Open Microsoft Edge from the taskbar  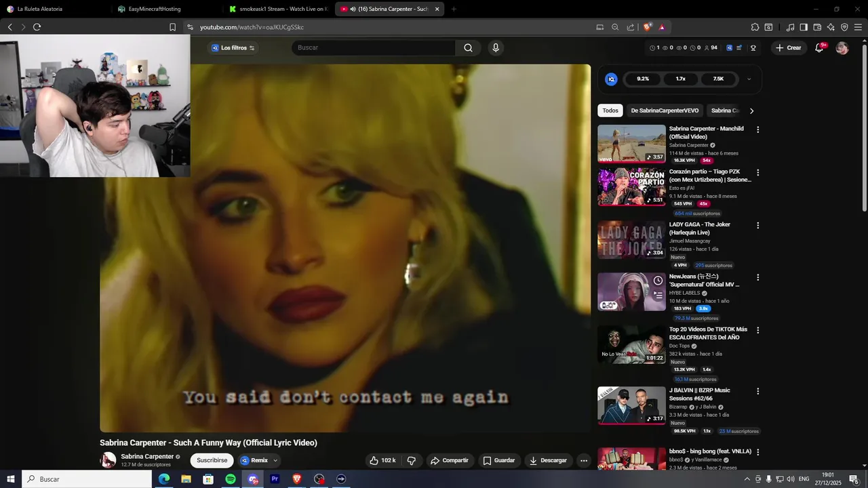[x=164, y=479]
